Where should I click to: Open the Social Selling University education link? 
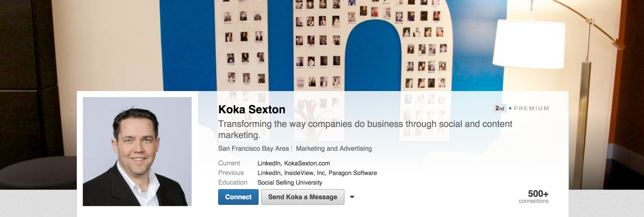pos(290,182)
